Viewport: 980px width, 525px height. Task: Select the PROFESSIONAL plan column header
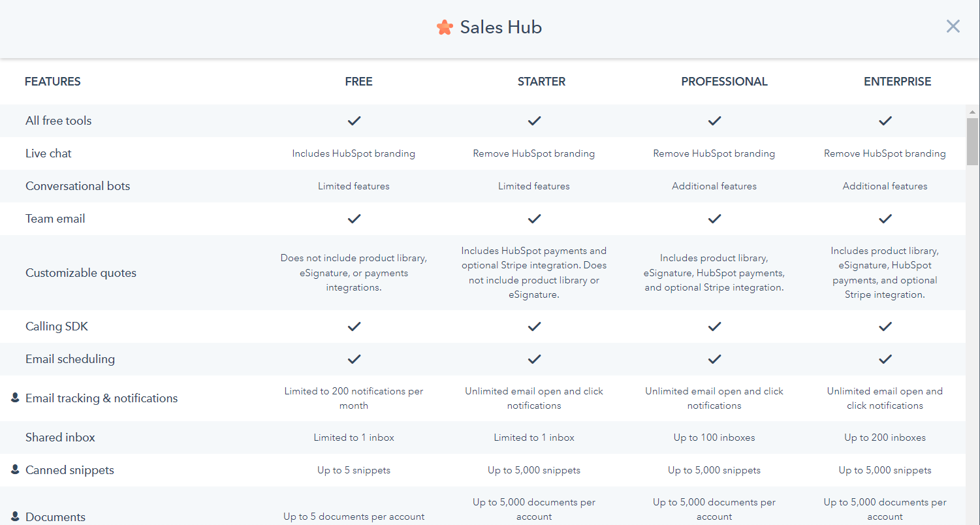pyautogui.click(x=724, y=82)
